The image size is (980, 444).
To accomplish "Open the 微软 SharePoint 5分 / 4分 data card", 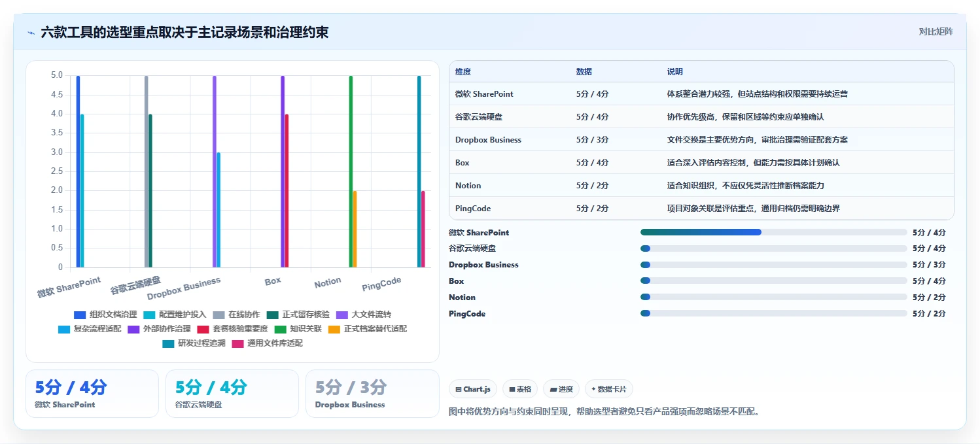I will (x=92, y=394).
